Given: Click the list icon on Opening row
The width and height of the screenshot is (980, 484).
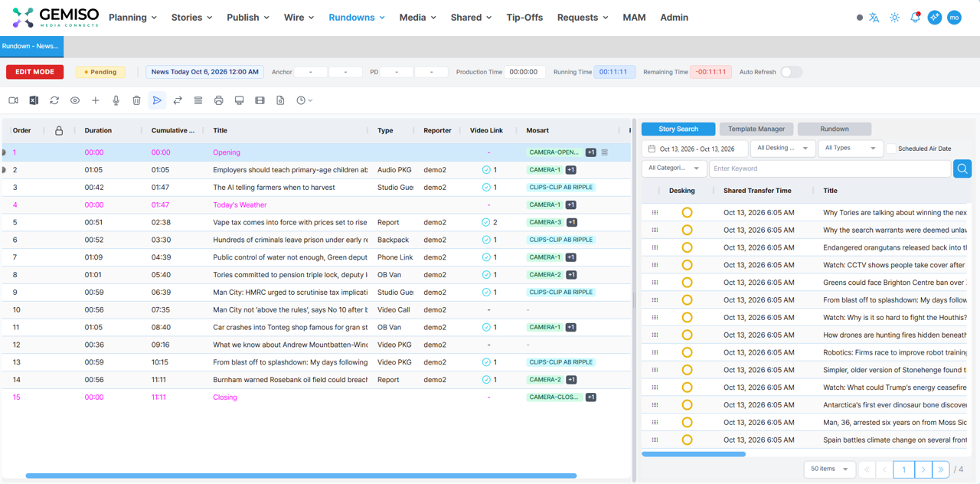Looking at the screenshot, I should (x=605, y=152).
